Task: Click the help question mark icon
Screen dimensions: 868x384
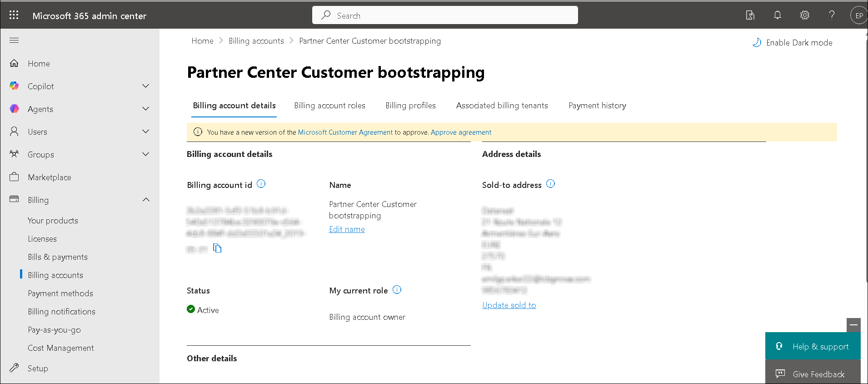Action: (x=832, y=15)
